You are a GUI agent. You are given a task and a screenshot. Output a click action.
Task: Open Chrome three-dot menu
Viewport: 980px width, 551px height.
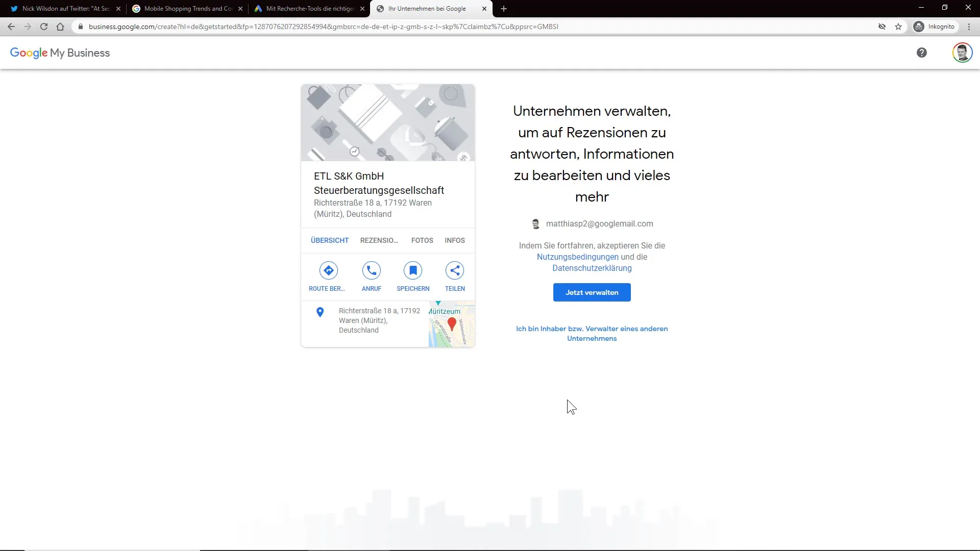[x=969, y=27]
